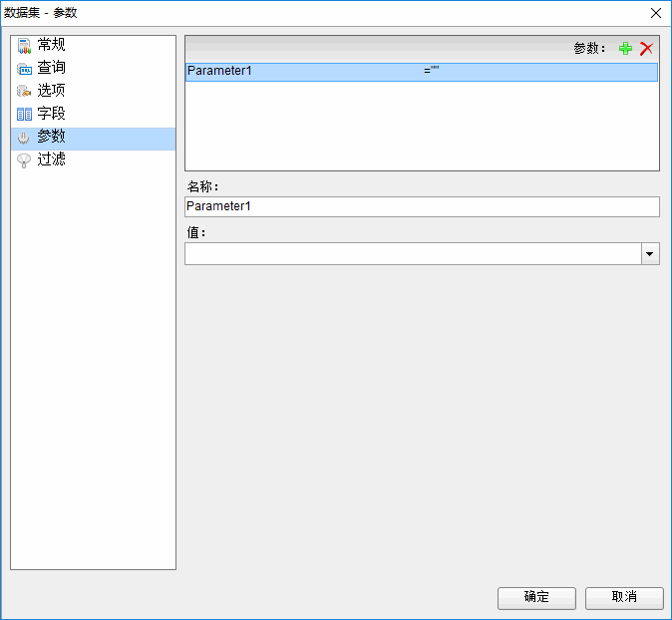Viewport: 672px width, 620px height.
Task: Click into the 名称 name text field
Action: [x=422, y=206]
